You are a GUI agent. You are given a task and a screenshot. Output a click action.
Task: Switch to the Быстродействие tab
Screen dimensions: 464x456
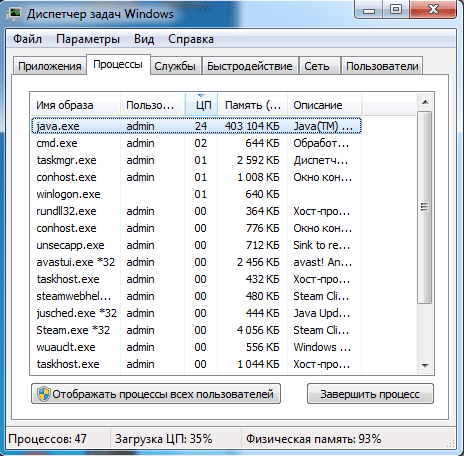click(x=250, y=66)
